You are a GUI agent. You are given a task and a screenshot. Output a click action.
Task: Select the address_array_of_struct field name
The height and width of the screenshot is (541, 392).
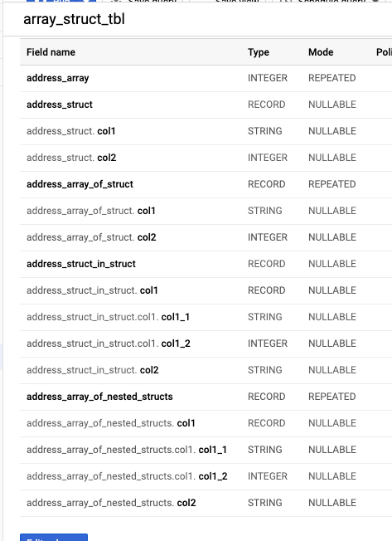pos(80,184)
